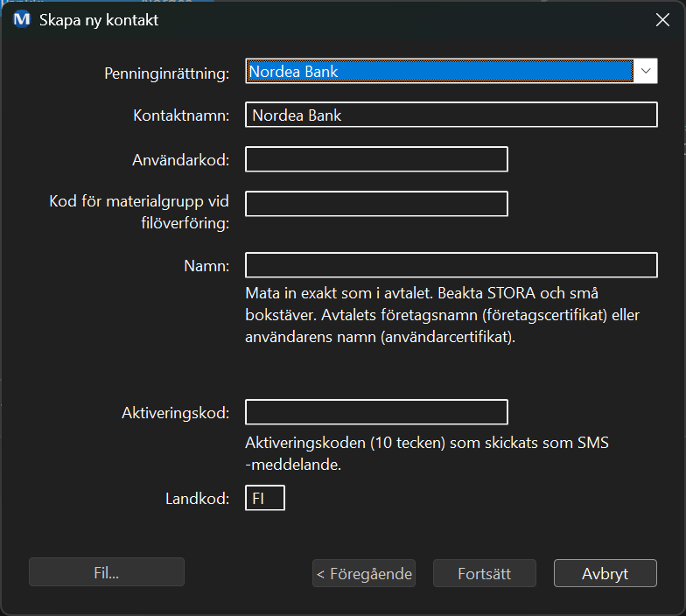The height and width of the screenshot is (616, 686).
Task: Click the Namn label
Action: click(x=206, y=266)
